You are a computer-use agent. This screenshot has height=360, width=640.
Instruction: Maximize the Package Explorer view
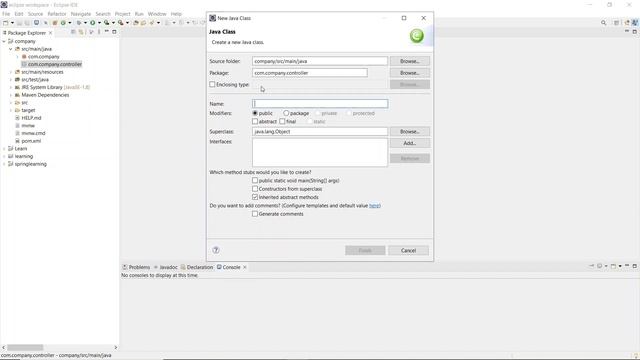[114, 32]
